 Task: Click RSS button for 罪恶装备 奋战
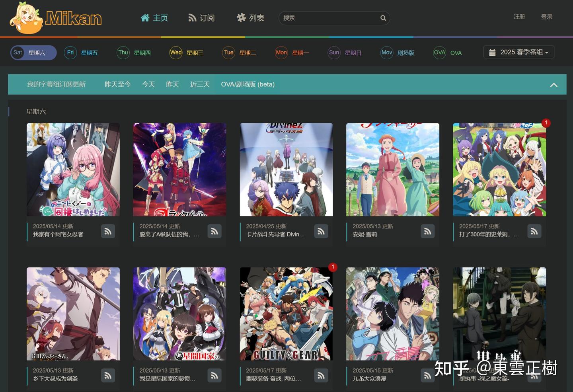321,375
